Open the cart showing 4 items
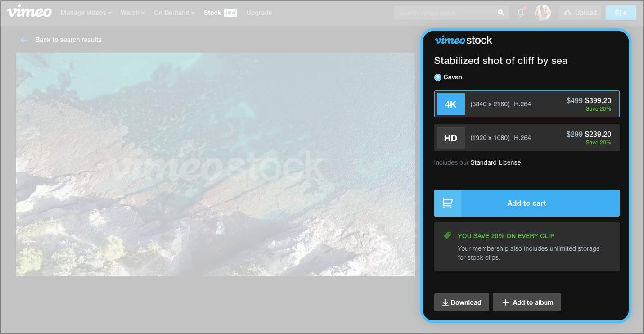644x334 pixels. pos(621,13)
